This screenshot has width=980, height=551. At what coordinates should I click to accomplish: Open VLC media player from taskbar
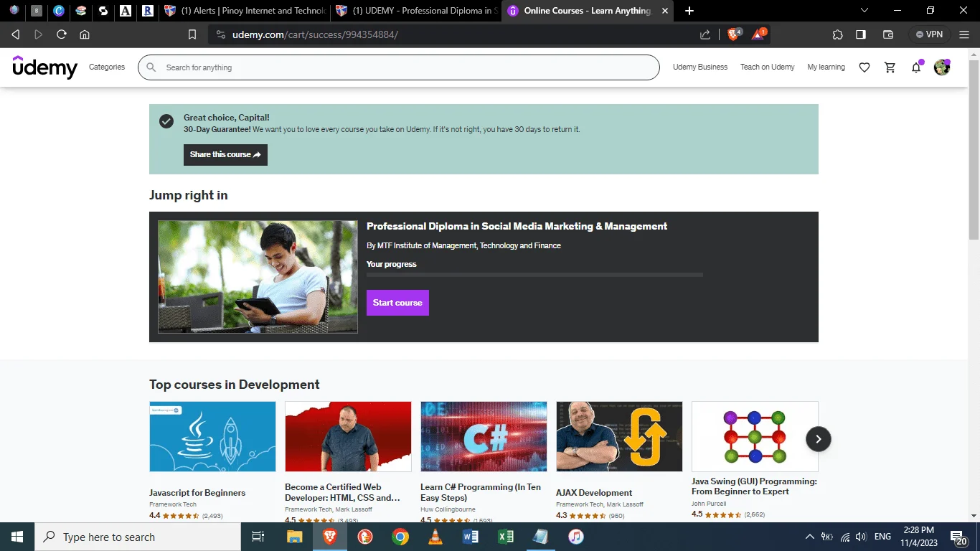click(435, 537)
